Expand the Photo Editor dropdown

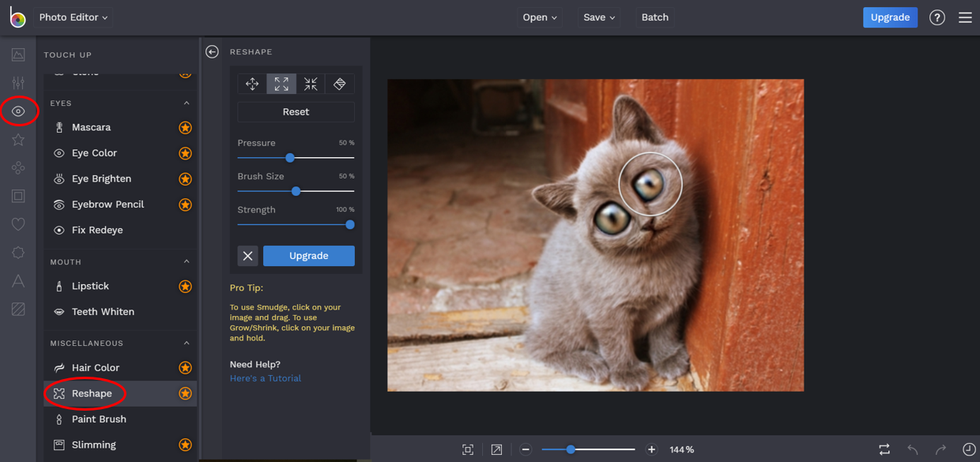[73, 17]
